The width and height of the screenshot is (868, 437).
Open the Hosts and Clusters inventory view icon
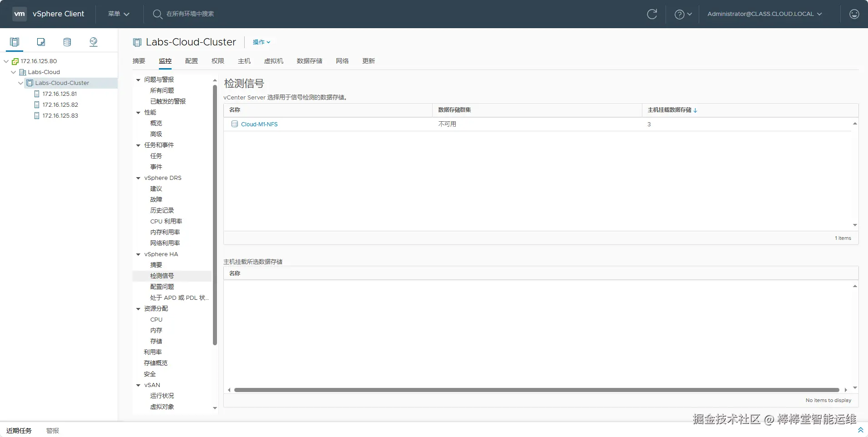click(15, 42)
